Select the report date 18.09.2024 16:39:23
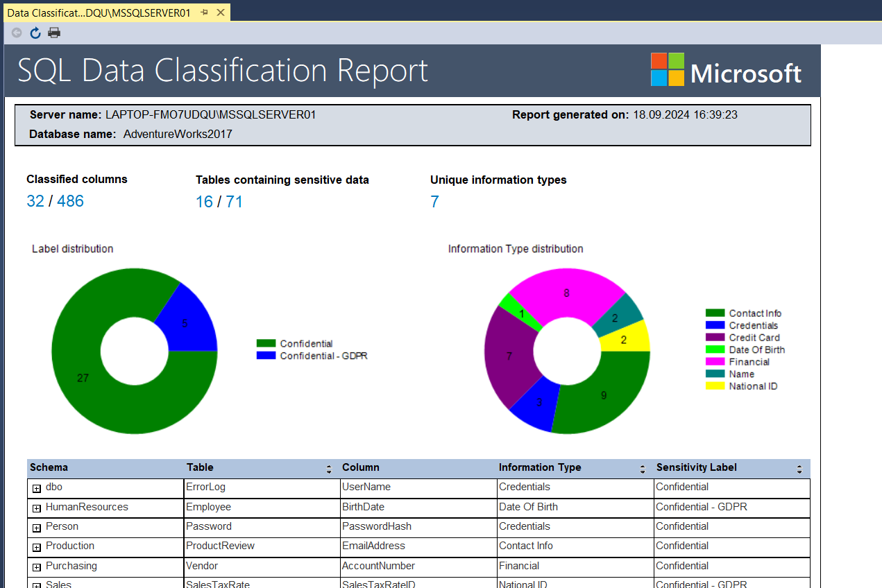The height and width of the screenshot is (588, 882). 685,115
